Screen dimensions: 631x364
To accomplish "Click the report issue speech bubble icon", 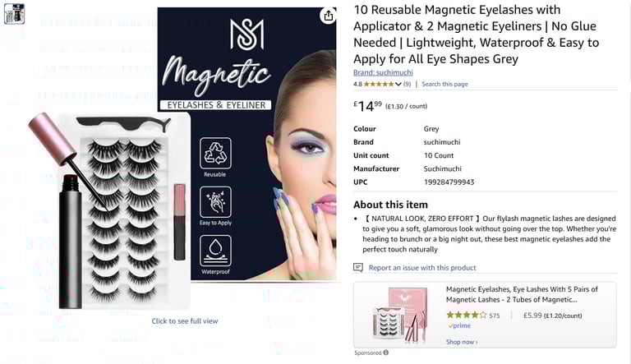I will coord(358,268).
